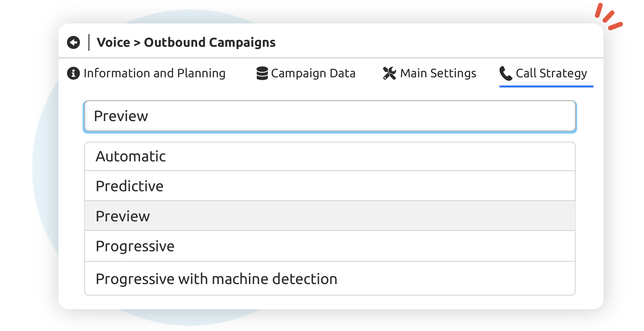Select Progressive with machine detection
This screenshot has width=644, height=331.
[330, 279]
